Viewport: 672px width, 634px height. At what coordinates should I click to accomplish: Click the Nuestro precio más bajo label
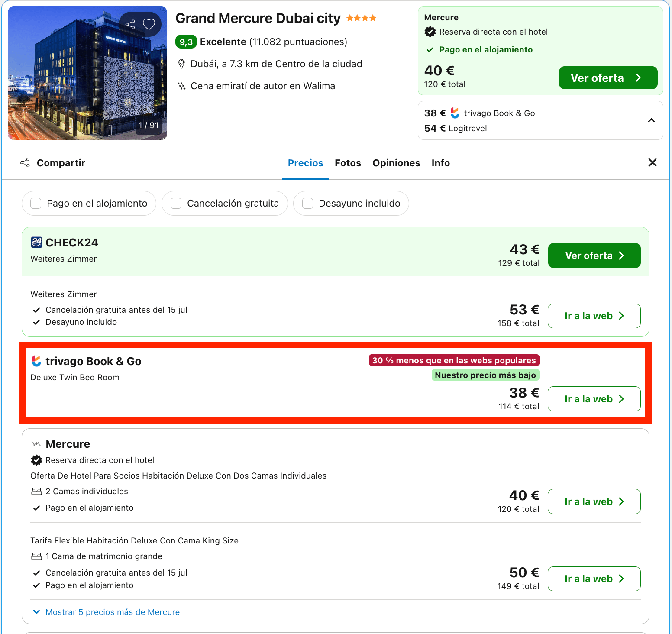click(x=485, y=375)
